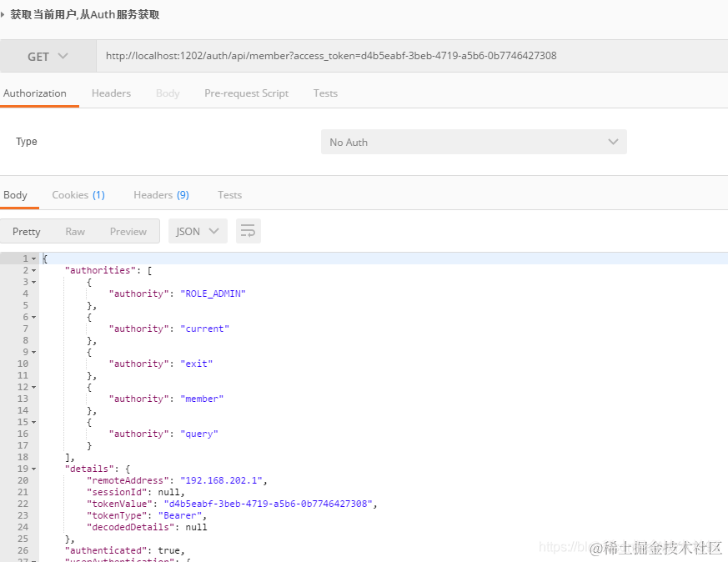The width and height of the screenshot is (728, 562).
Task: Click the tokenValue string in response
Action: [x=269, y=504]
